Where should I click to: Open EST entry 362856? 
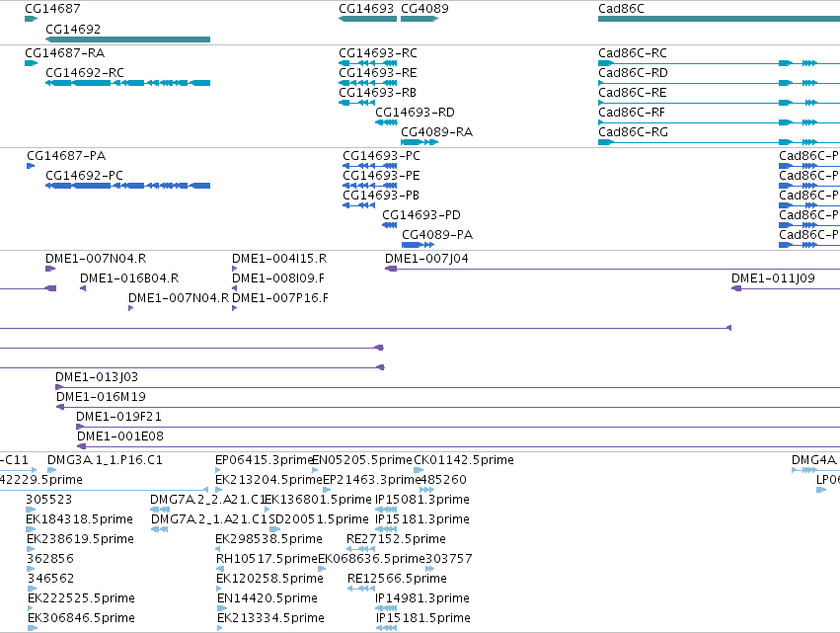point(49,560)
